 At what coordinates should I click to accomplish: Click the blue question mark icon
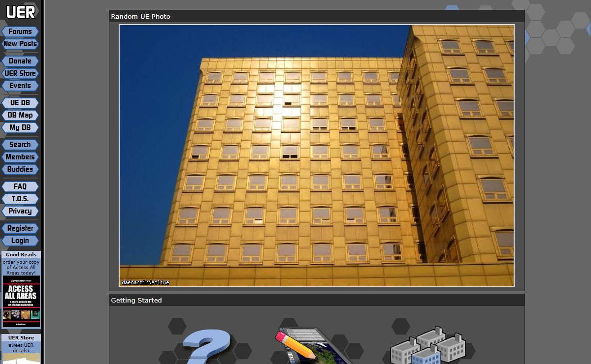[x=206, y=347]
